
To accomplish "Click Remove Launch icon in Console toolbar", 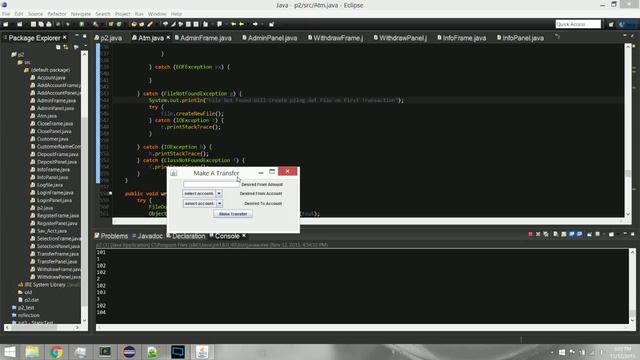I will (538, 234).
